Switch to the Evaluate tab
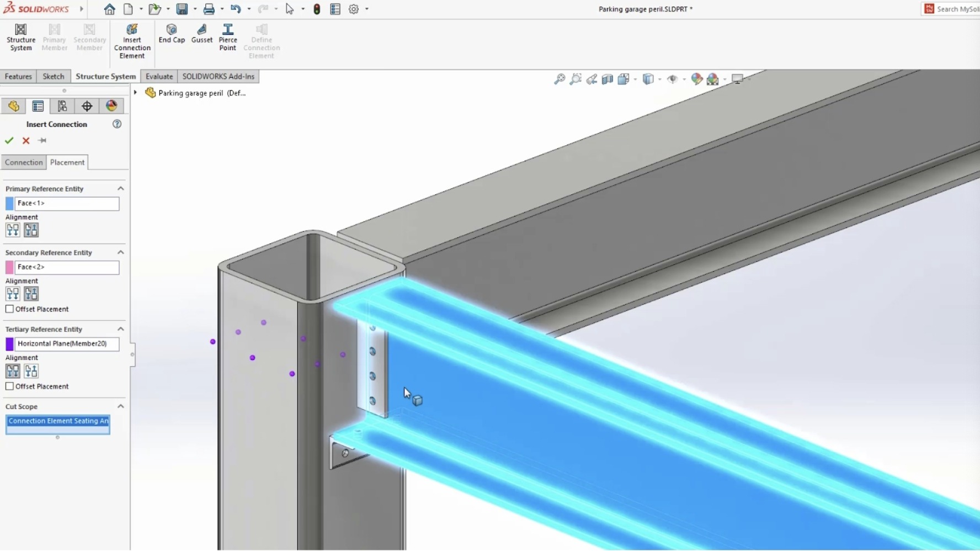 pyautogui.click(x=159, y=76)
